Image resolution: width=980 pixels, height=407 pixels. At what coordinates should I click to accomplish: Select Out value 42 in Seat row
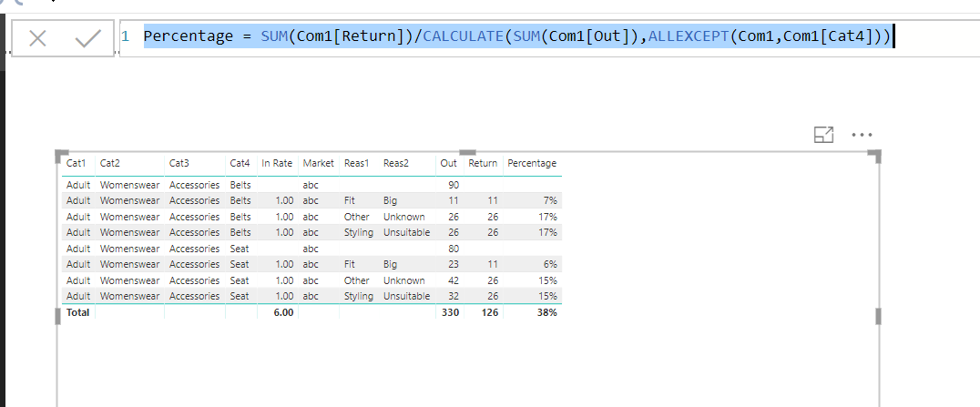(454, 280)
